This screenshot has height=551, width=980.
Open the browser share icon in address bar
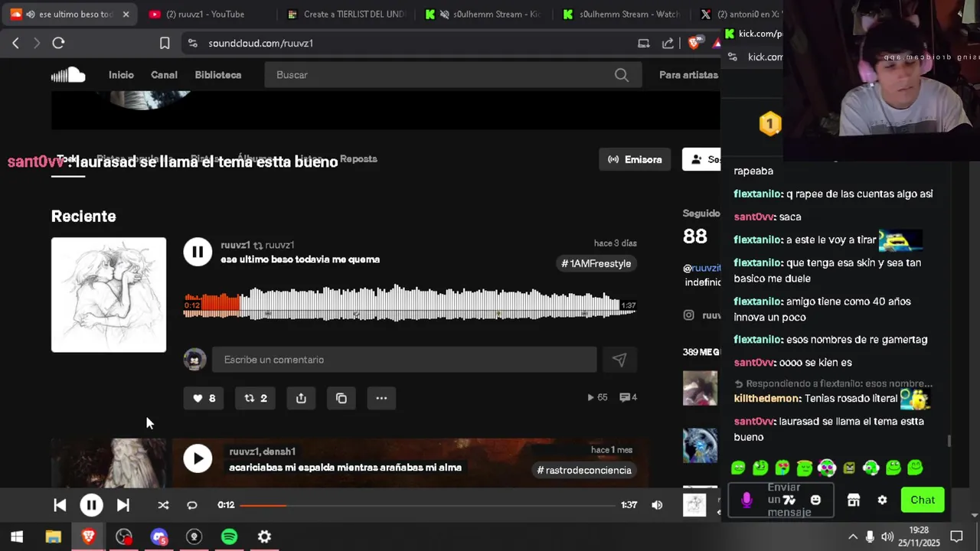(x=668, y=43)
